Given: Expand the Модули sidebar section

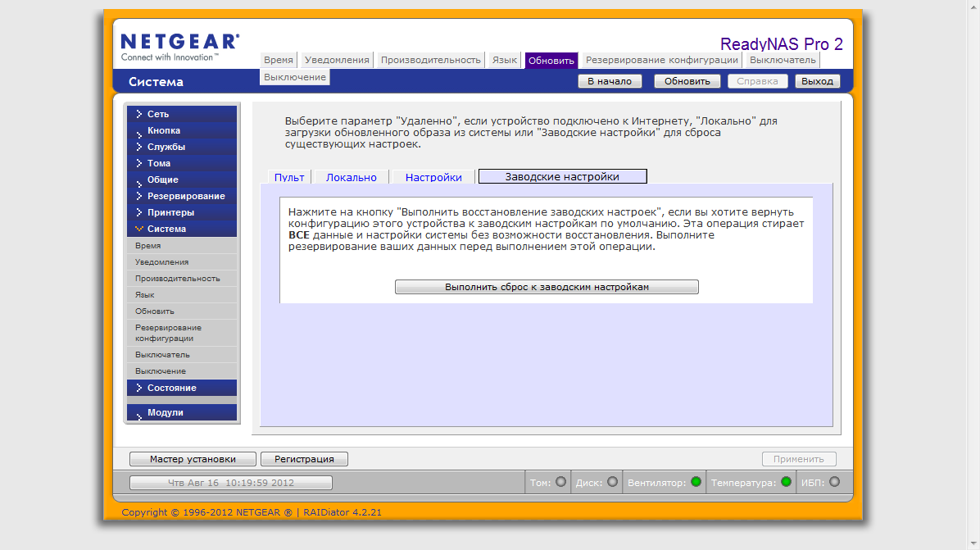Looking at the screenshot, I should (182, 412).
